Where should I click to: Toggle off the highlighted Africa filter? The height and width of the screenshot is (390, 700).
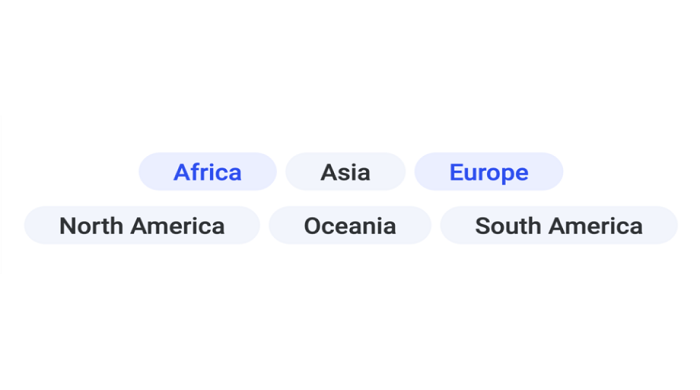click(x=208, y=172)
